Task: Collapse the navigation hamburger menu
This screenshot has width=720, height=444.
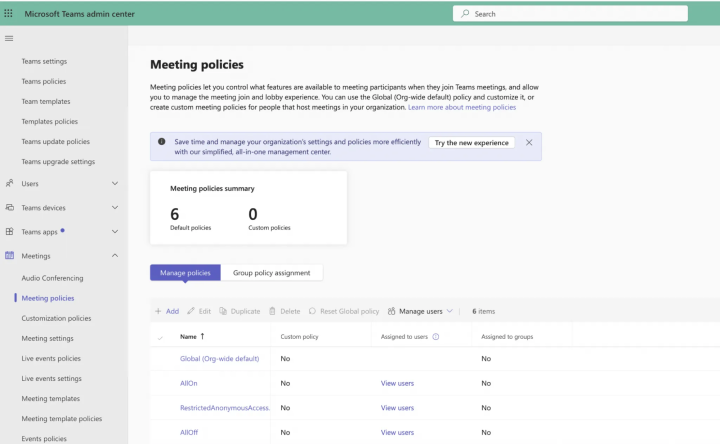Action: (x=9, y=38)
